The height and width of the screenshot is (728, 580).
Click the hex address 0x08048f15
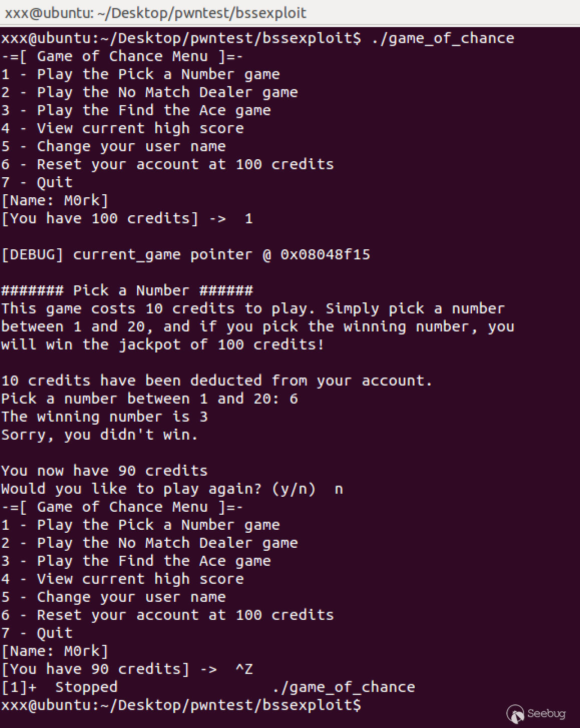pos(325,254)
